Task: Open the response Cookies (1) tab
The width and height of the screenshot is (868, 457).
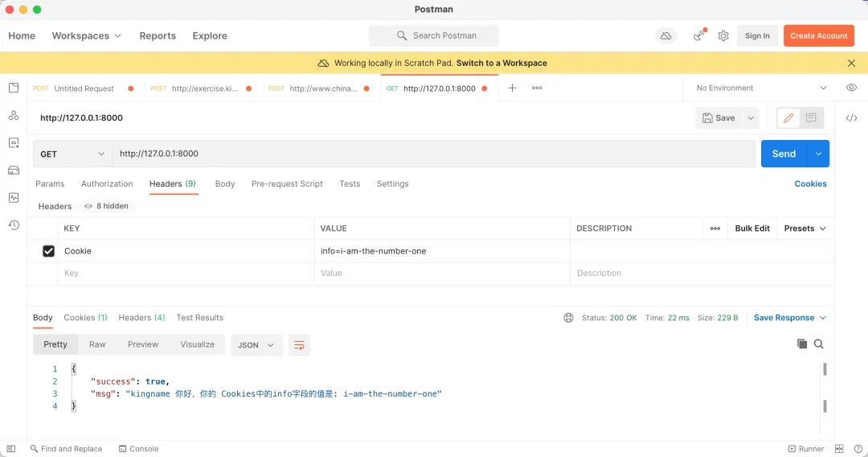Action: (85, 318)
